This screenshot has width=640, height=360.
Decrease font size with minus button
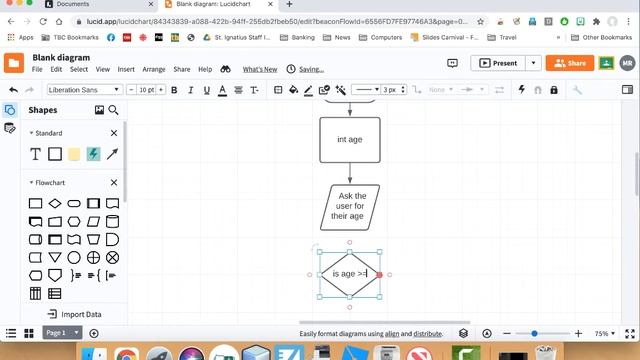click(x=131, y=90)
